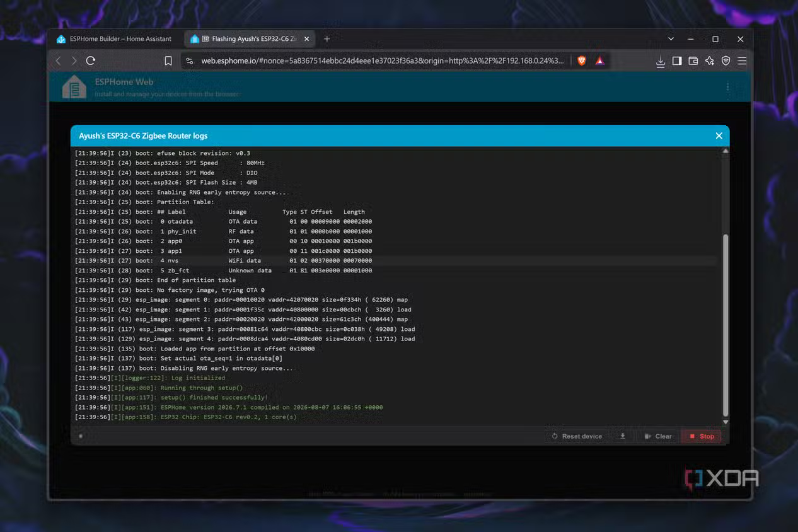Click log line 'SPI Flash Size : 4MB'
The image size is (798, 532).
[x=166, y=183]
